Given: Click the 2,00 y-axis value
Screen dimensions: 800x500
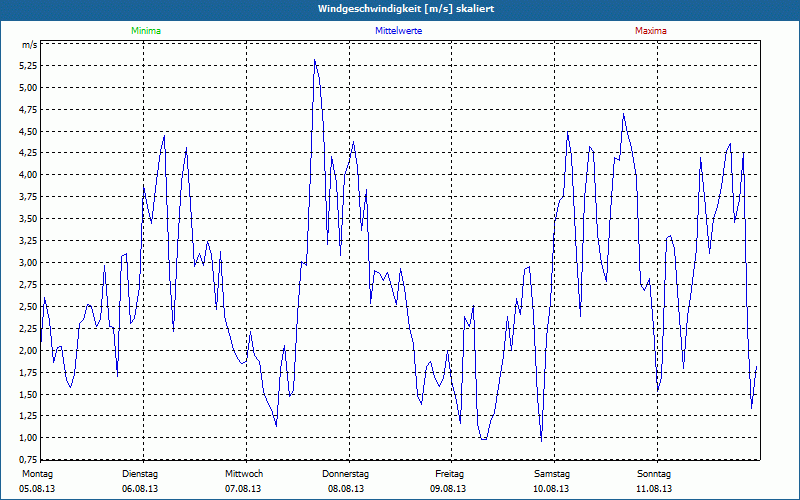Looking at the screenshot, I should pos(29,351).
